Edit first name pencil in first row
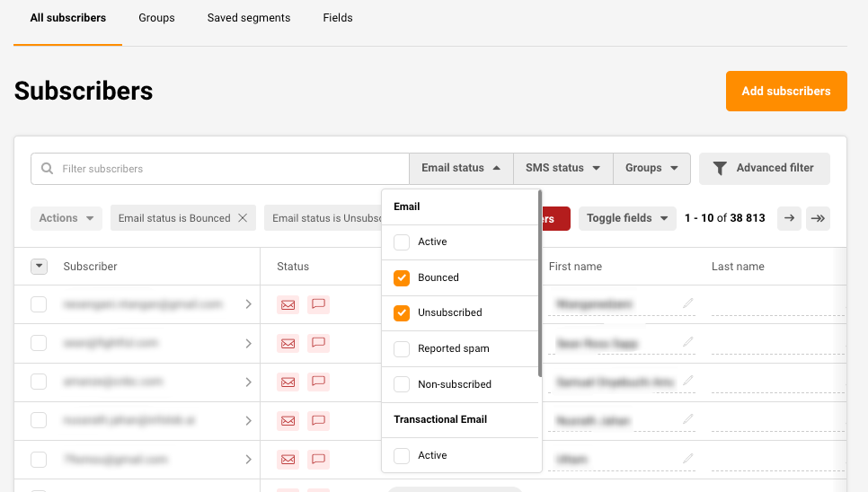 point(688,304)
